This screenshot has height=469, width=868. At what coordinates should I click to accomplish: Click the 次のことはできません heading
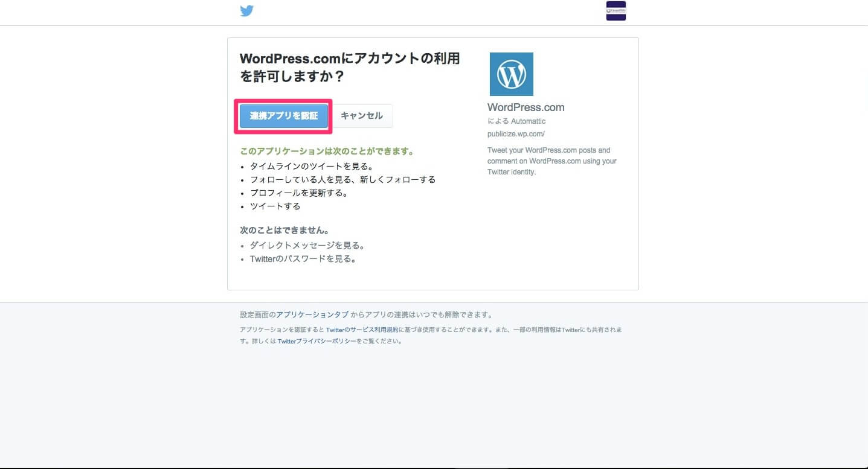(x=285, y=231)
